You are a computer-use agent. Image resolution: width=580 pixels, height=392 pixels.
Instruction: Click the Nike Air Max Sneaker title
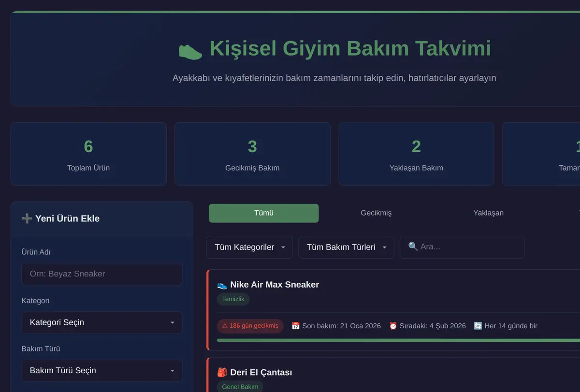tap(275, 285)
